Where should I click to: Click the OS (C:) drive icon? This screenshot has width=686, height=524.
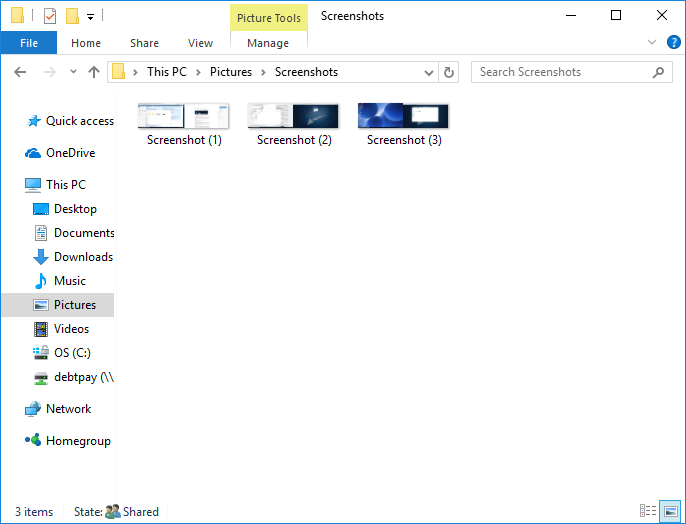[41, 353]
